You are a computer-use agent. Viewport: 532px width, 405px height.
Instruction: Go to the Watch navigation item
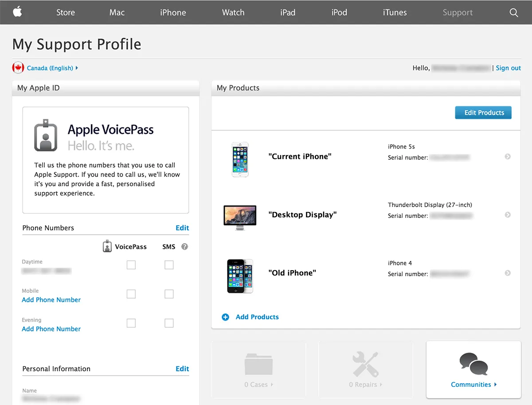tap(233, 12)
